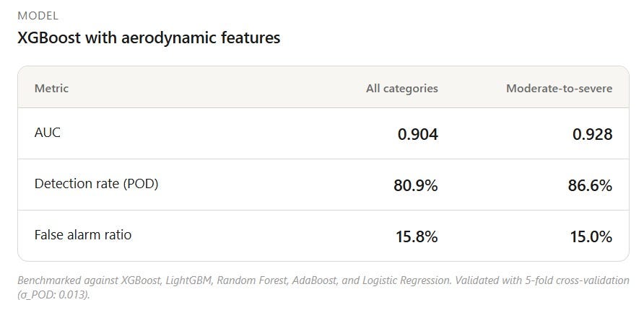Viewport: 644px width, 310px height.
Task: Click detection rate value 86.6%
Action: pos(590,186)
